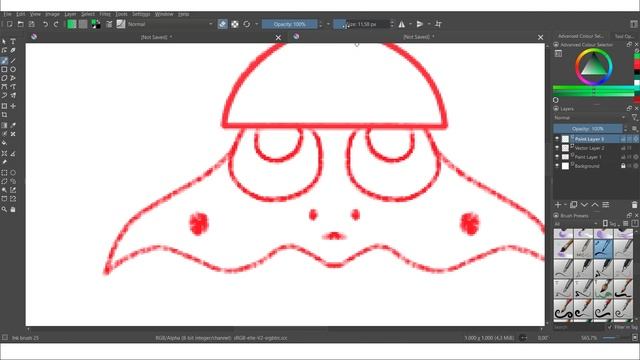Open the Layer menu
Viewport: 640px width, 360px height.
(x=70, y=14)
